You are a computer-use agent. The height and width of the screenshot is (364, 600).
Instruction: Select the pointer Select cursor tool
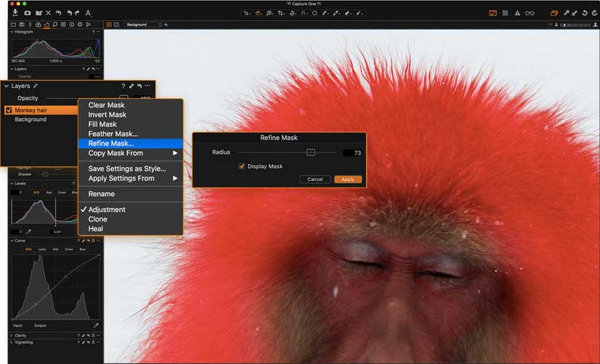tap(247, 13)
